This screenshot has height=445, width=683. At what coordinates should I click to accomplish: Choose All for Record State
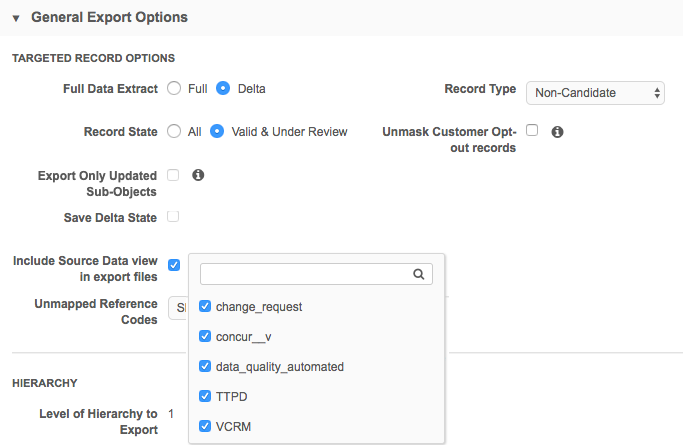[174, 131]
